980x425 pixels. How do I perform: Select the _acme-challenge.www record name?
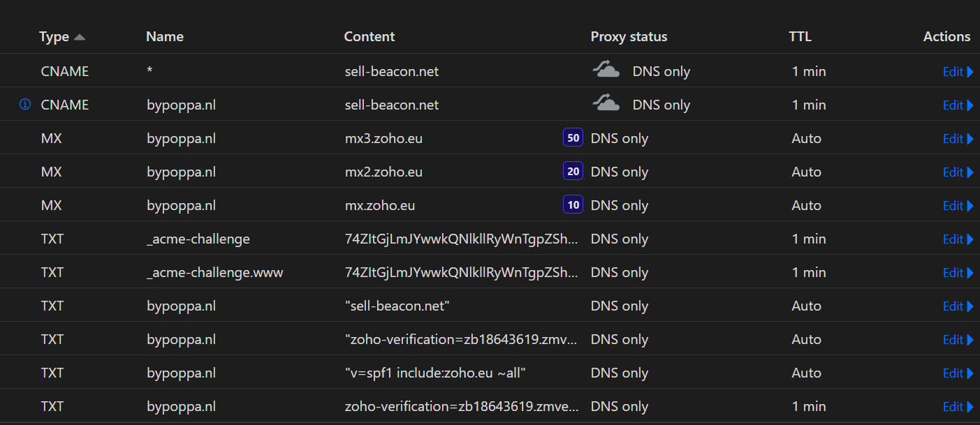point(215,272)
